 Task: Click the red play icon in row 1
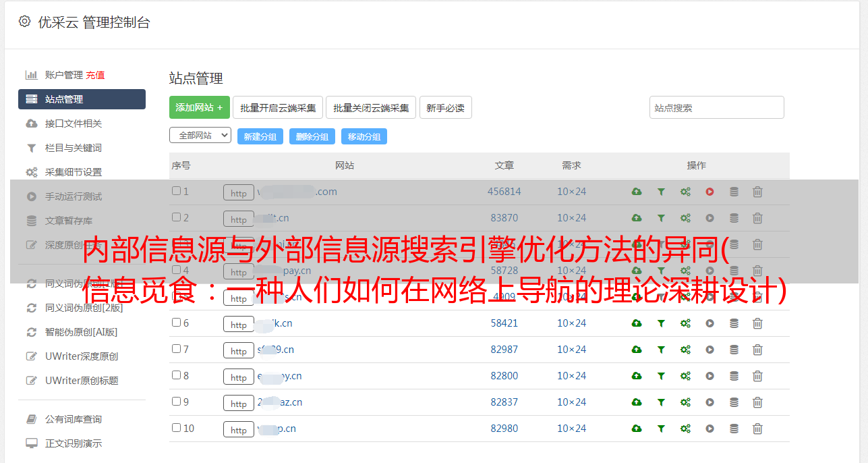click(x=710, y=192)
